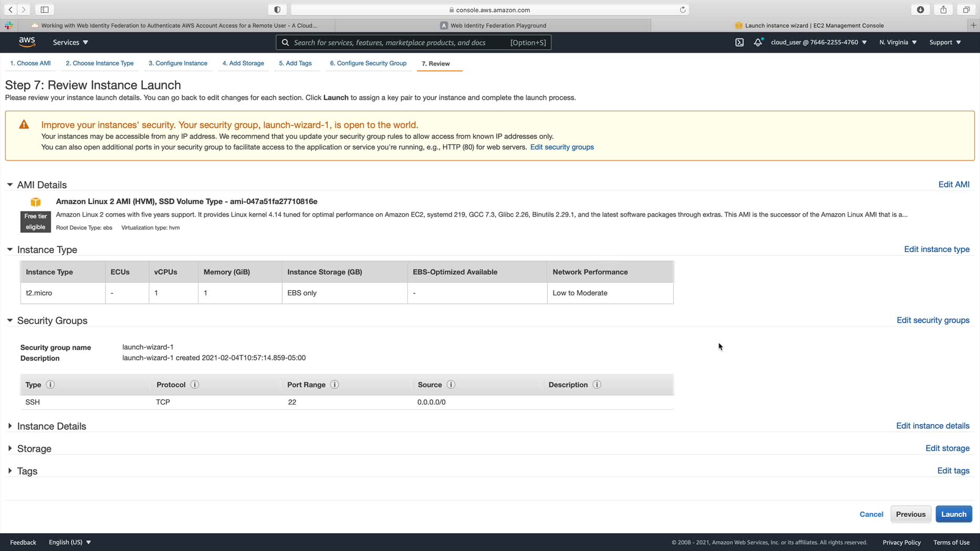Open the Feedback link in footer

23,542
